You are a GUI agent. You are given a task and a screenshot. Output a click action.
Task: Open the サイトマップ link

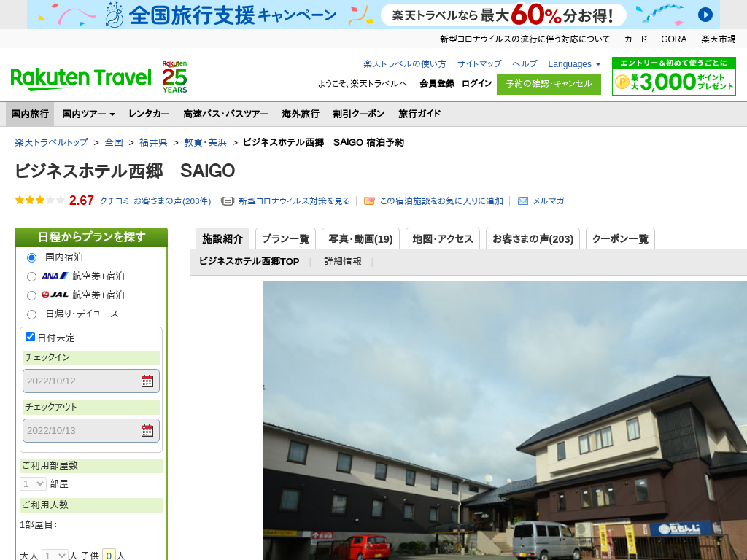pyautogui.click(x=479, y=64)
